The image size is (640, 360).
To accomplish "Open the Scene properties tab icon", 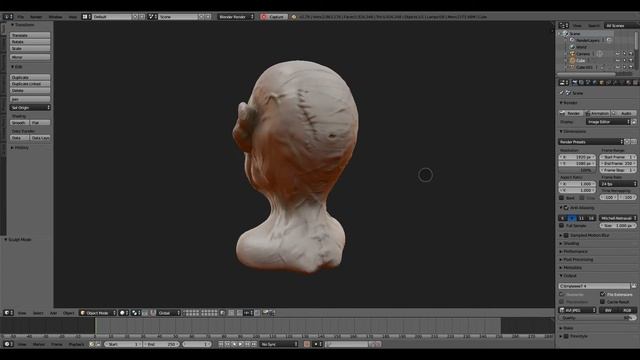I will point(588,82).
